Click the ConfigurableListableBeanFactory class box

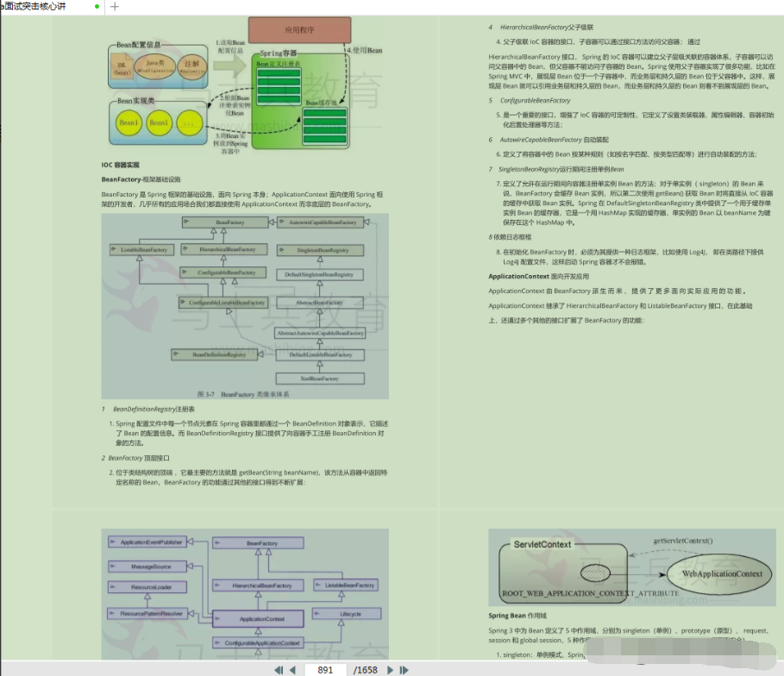click(223, 303)
